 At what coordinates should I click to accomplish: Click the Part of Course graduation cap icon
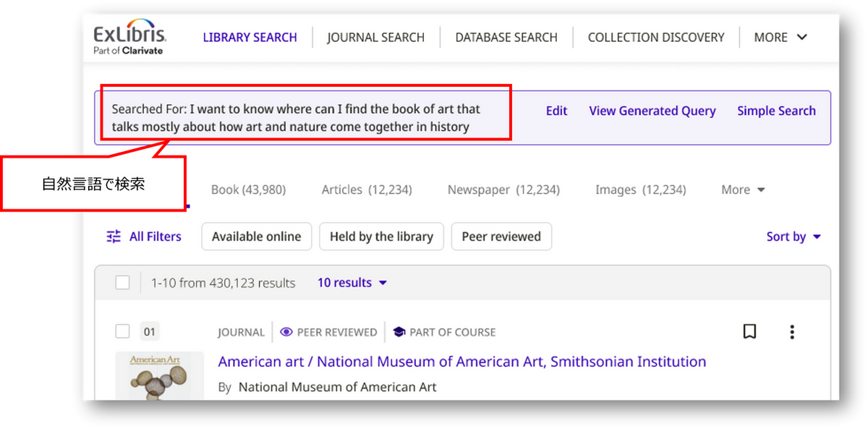point(399,332)
